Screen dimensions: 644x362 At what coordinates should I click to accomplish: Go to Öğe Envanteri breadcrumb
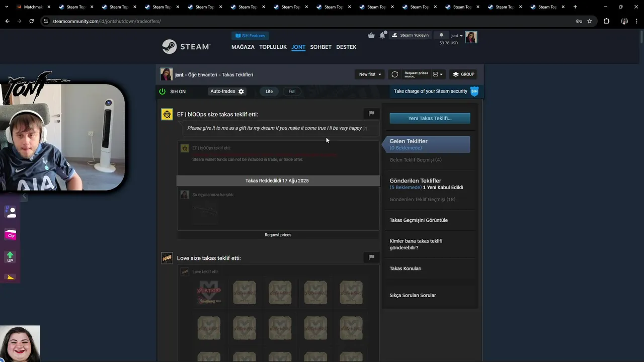tap(203, 74)
